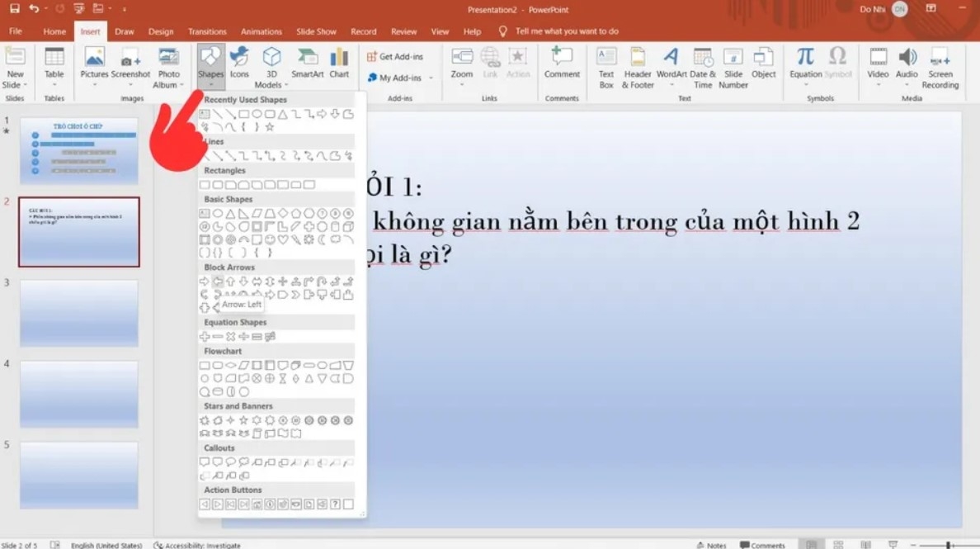Insert an Object
The height and width of the screenshot is (549, 980).
click(x=763, y=63)
